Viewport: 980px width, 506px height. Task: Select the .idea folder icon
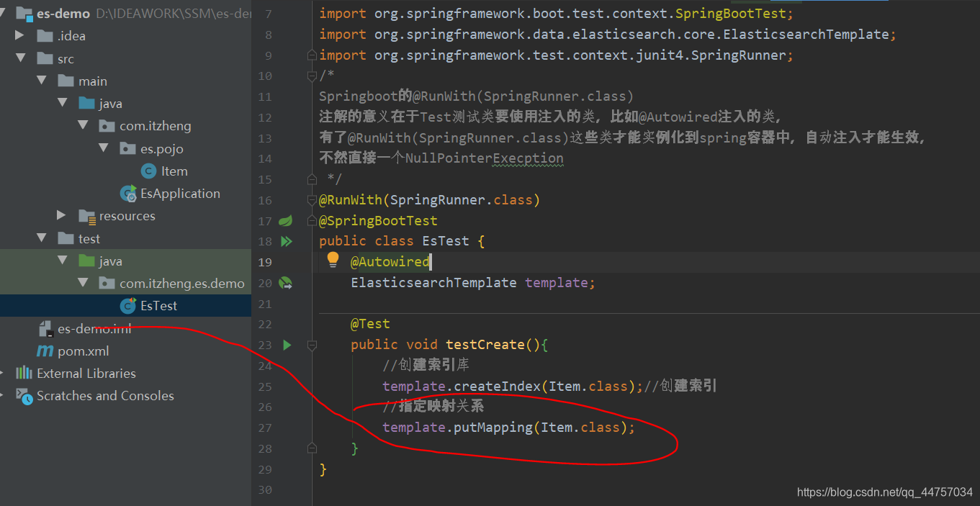(45, 35)
